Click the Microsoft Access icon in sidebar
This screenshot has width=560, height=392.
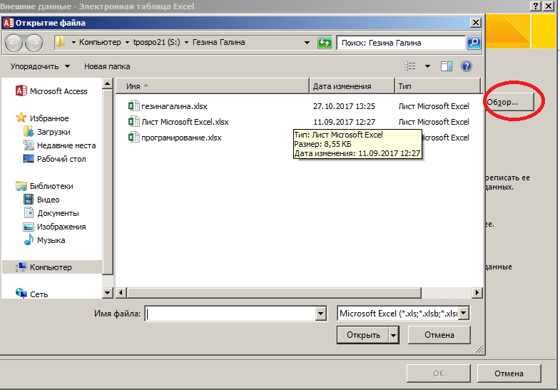point(21,91)
